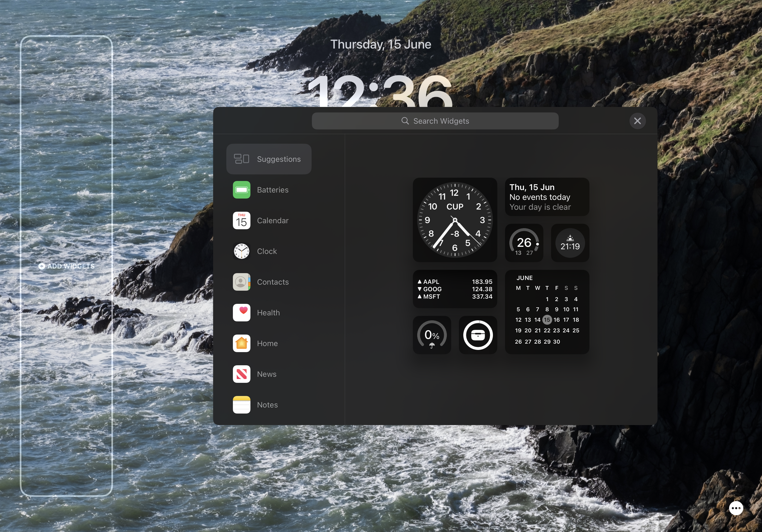Click the orange Home app icon

pyautogui.click(x=241, y=344)
